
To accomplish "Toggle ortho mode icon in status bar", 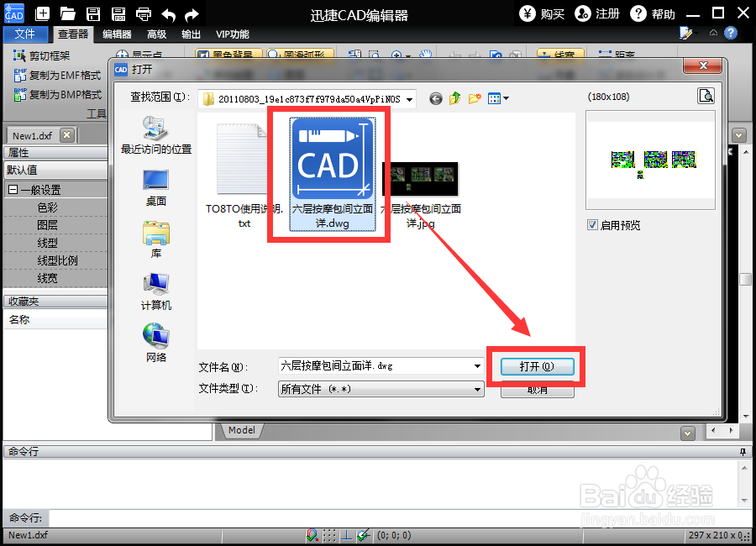I will [x=346, y=535].
